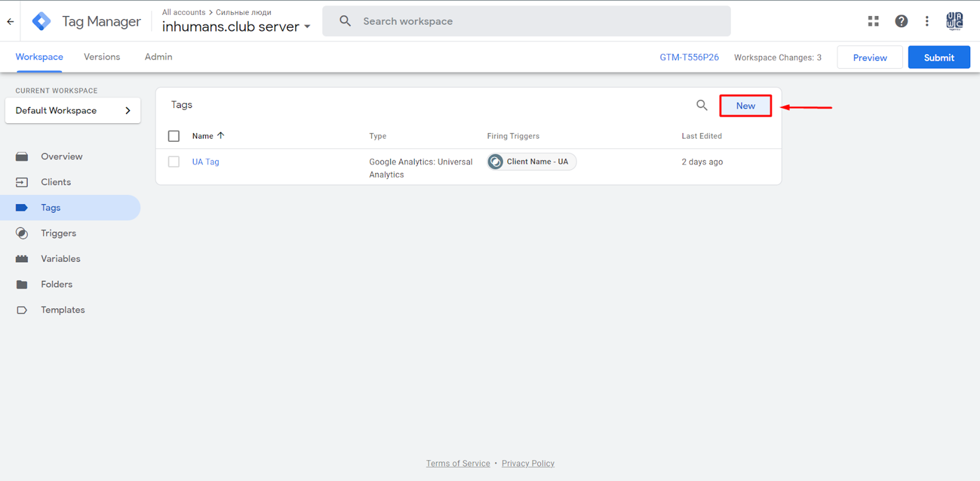The image size is (980, 481).
Task: Click the search icon in Tags panel
Action: pyautogui.click(x=702, y=105)
